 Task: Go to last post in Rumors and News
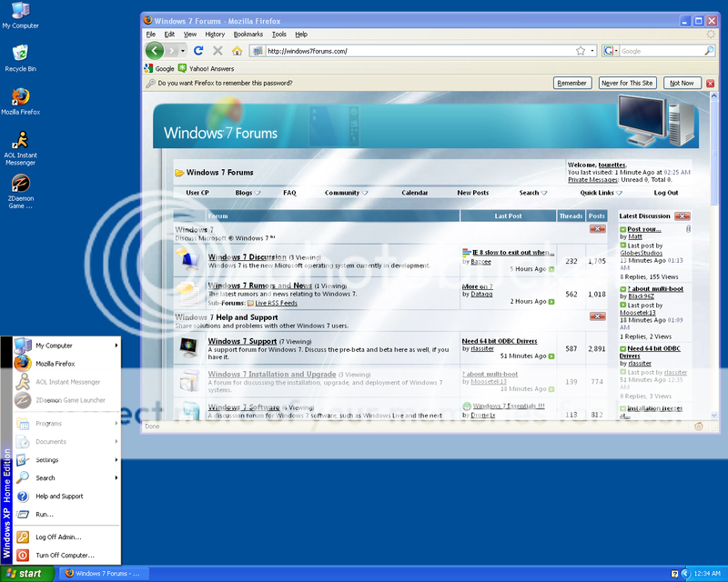point(551,302)
